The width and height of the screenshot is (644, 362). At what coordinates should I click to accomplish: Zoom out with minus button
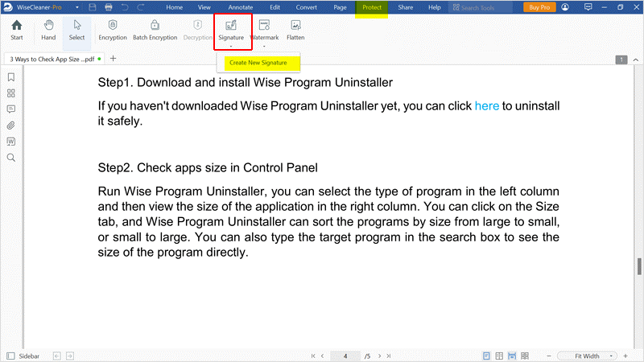click(x=549, y=356)
